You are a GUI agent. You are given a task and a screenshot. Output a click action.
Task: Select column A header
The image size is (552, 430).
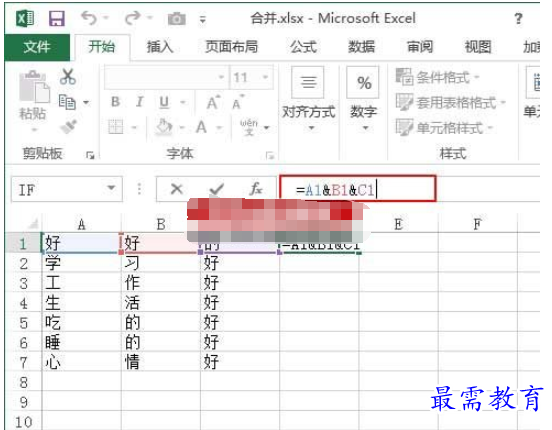[81, 224]
